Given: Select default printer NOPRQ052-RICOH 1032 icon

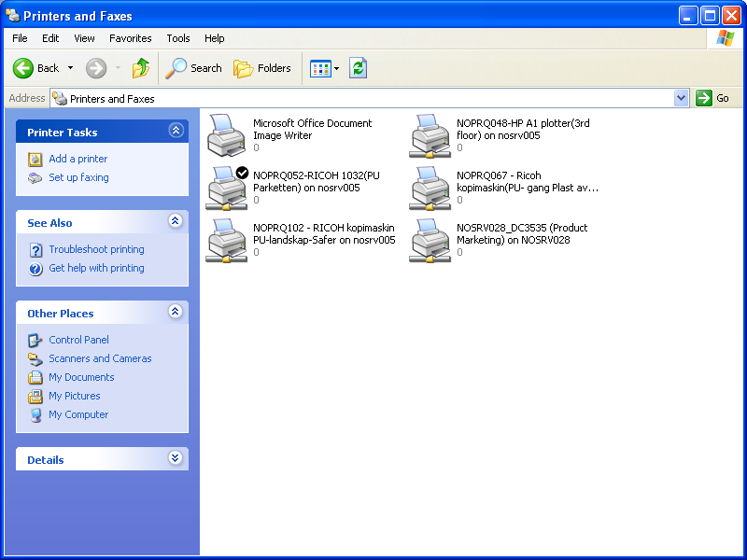Looking at the screenshot, I should tap(226, 187).
